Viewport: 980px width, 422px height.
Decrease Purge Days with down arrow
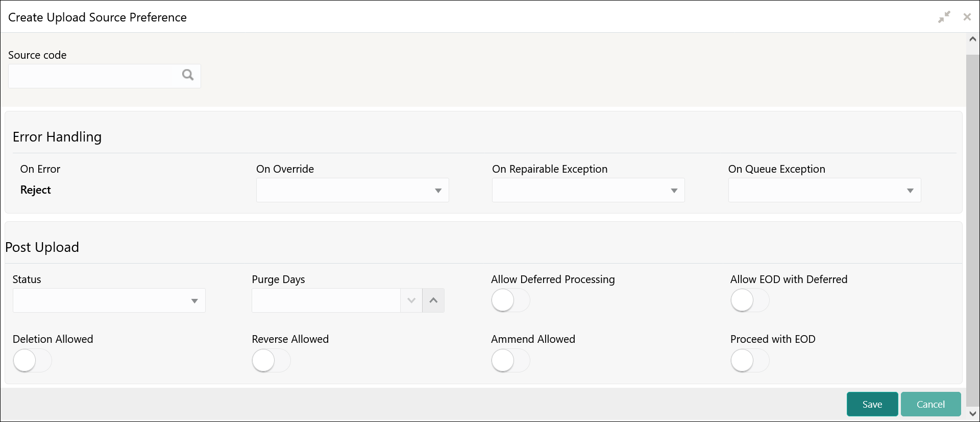pos(411,300)
